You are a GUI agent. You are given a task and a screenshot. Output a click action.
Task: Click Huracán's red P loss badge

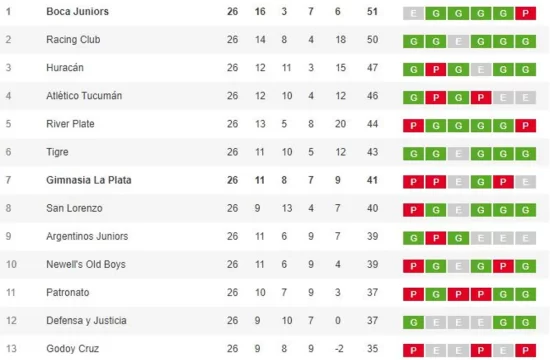click(436, 69)
